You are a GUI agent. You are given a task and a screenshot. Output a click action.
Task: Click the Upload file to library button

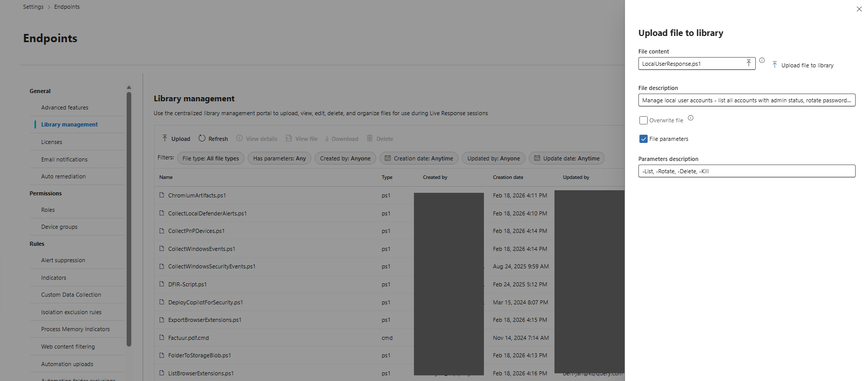tap(803, 65)
